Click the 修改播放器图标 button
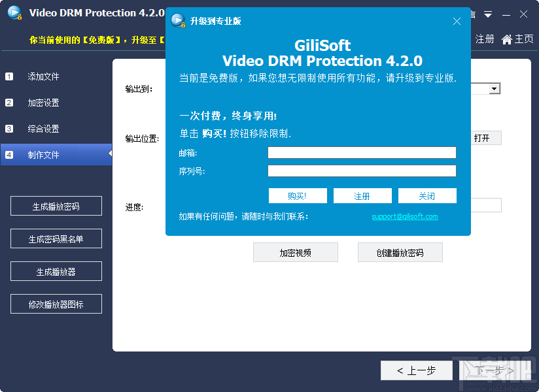 click(56, 304)
